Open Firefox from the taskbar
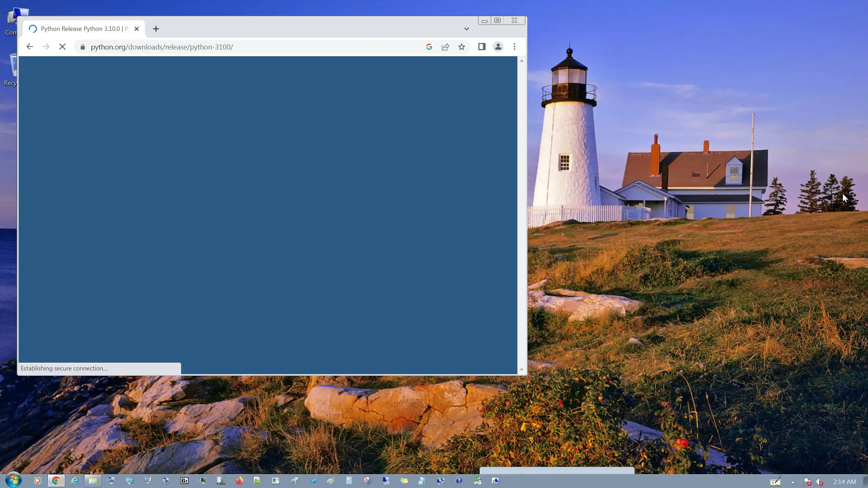Screen dimensions: 868x488 pyautogui.click(x=239, y=481)
